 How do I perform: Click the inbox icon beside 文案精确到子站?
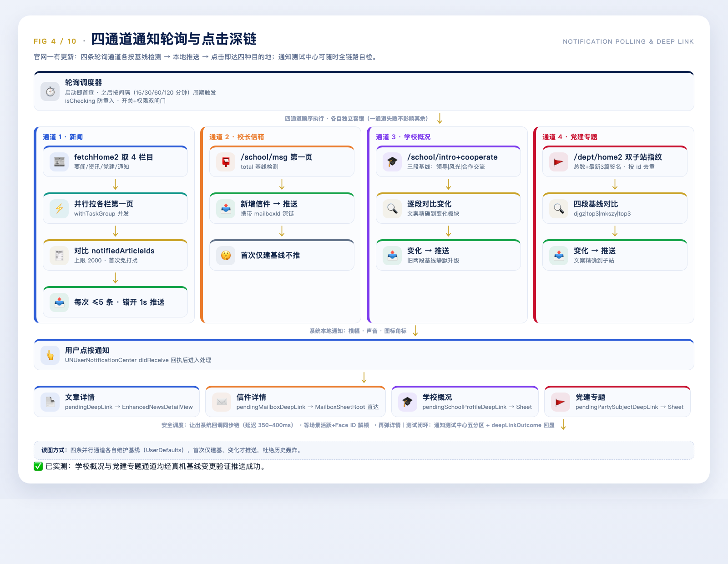click(x=559, y=256)
